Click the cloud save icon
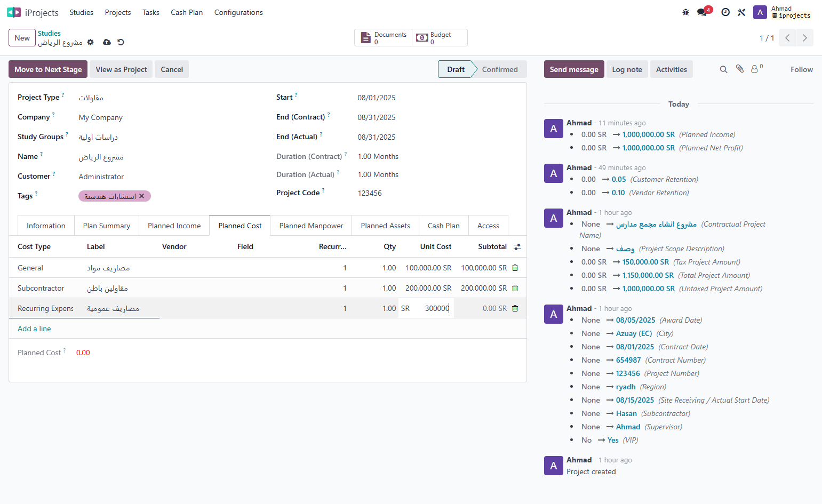 click(x=107, y=42)
